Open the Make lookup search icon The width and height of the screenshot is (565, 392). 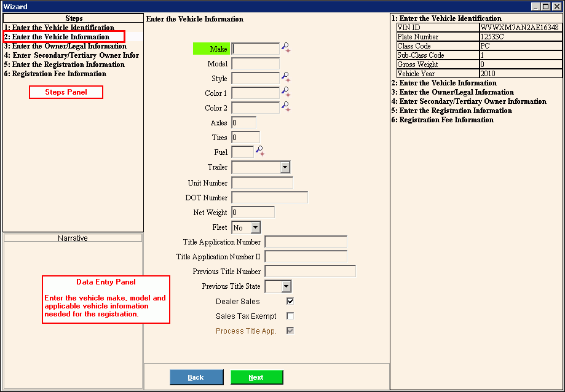pos(286,49)
